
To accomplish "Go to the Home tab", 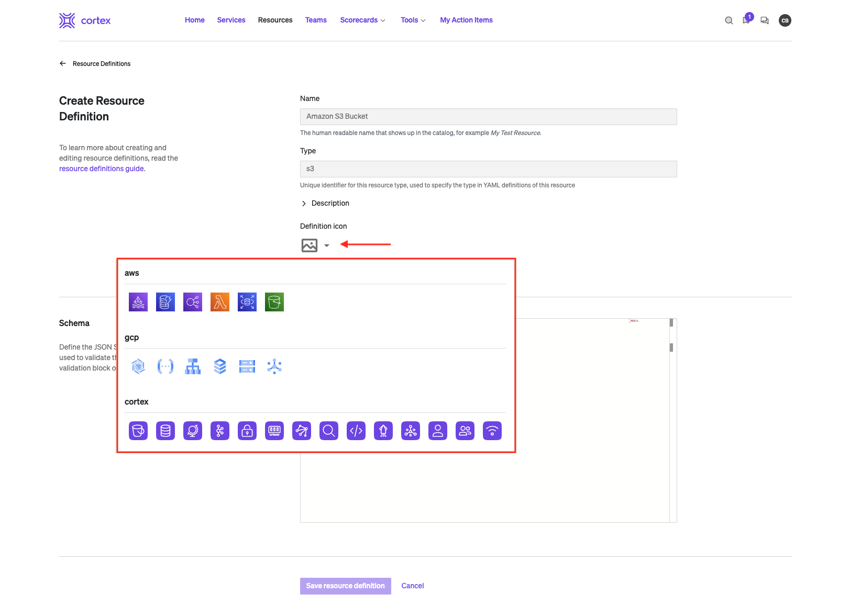I will [x=195, y=20].
